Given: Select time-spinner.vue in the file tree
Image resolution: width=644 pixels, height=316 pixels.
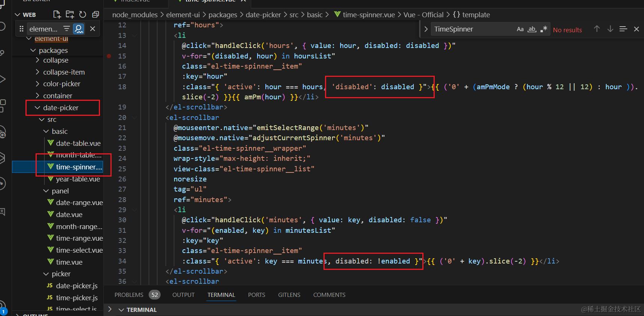Looking at the screenshot, I should pyautogui.click(x=79, y=167).
